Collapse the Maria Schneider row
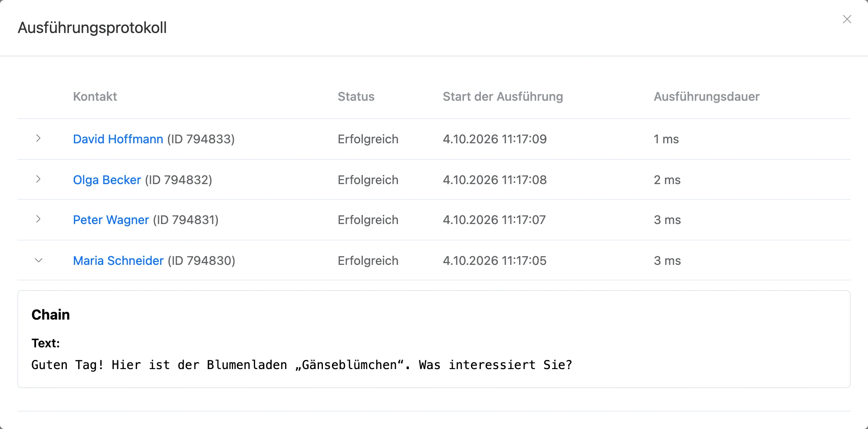Screen dimensions: 868x429 click(x=38, y=260)
